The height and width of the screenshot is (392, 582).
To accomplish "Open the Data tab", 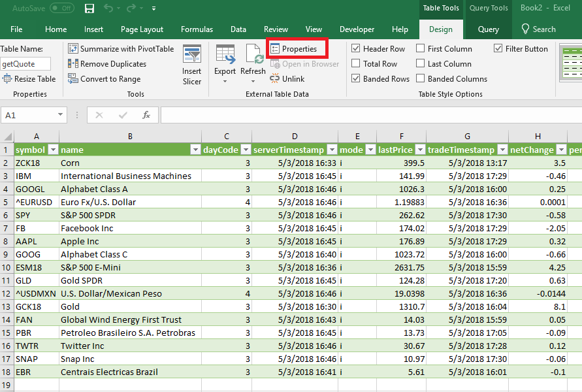I will [x=238, y=29].
